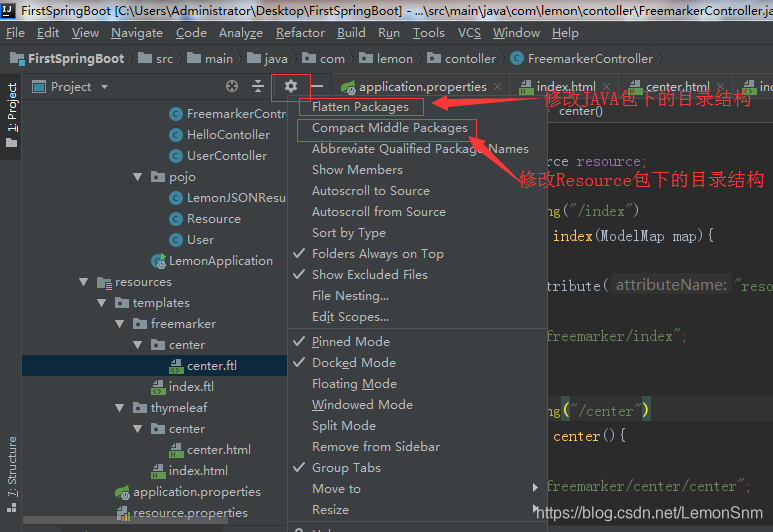Click the resource.properties file icon

tap(122, 513)
